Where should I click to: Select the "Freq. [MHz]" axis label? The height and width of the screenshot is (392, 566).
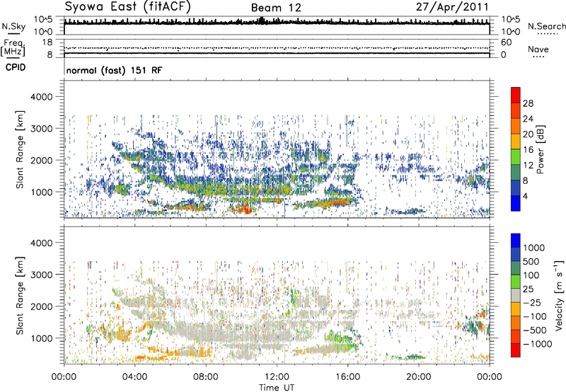[x=13, y=48]
